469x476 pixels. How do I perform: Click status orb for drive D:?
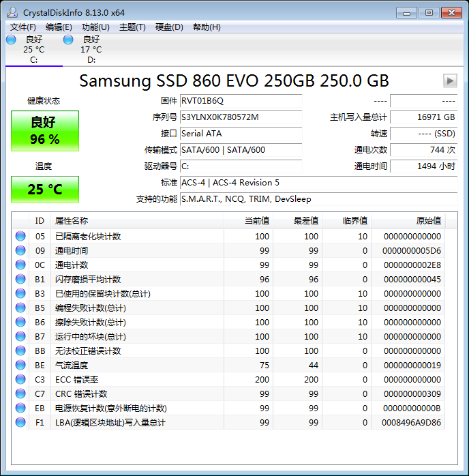coord(68,40)
